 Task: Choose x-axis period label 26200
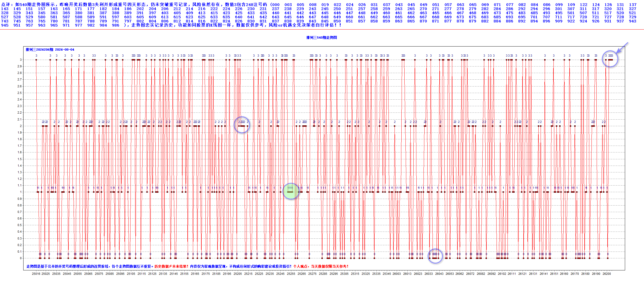pos(607,274)
